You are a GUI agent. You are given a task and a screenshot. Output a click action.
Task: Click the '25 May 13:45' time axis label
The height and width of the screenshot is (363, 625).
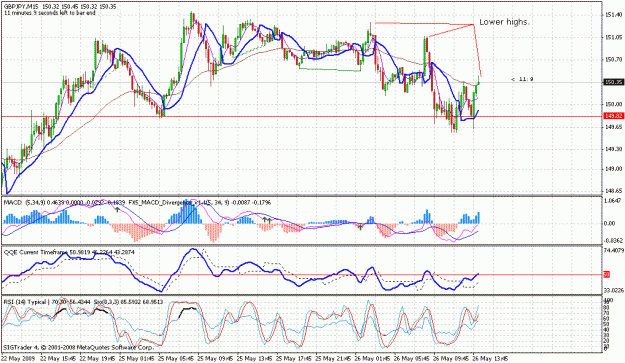254,358
